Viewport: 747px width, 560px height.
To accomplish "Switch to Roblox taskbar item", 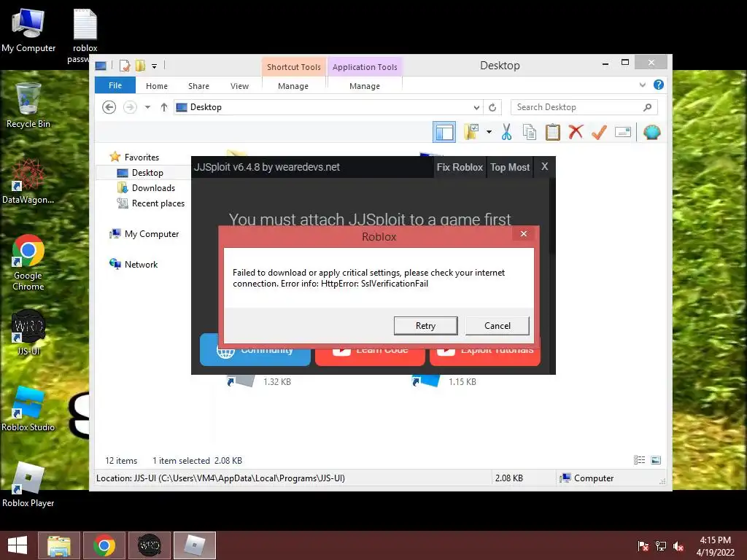I will [x=194, y=545].
